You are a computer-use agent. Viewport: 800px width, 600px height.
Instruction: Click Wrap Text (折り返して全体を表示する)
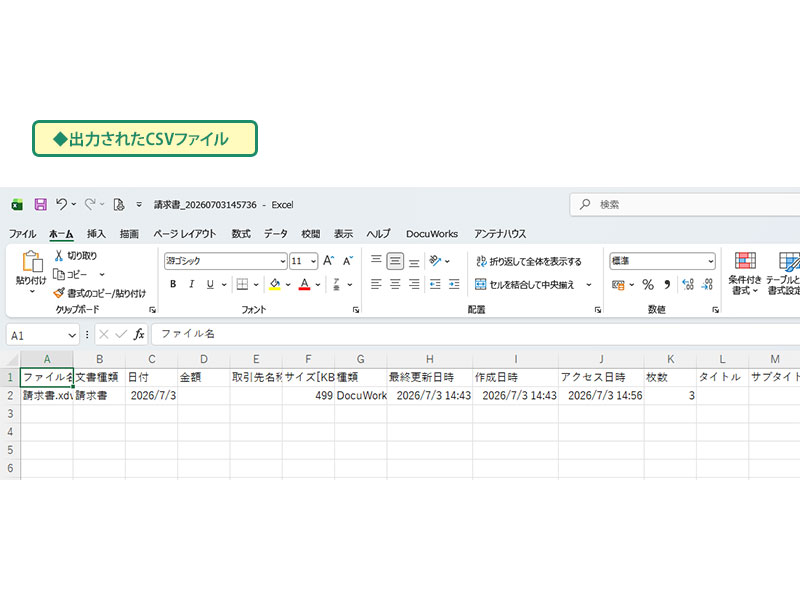[529, 261]
